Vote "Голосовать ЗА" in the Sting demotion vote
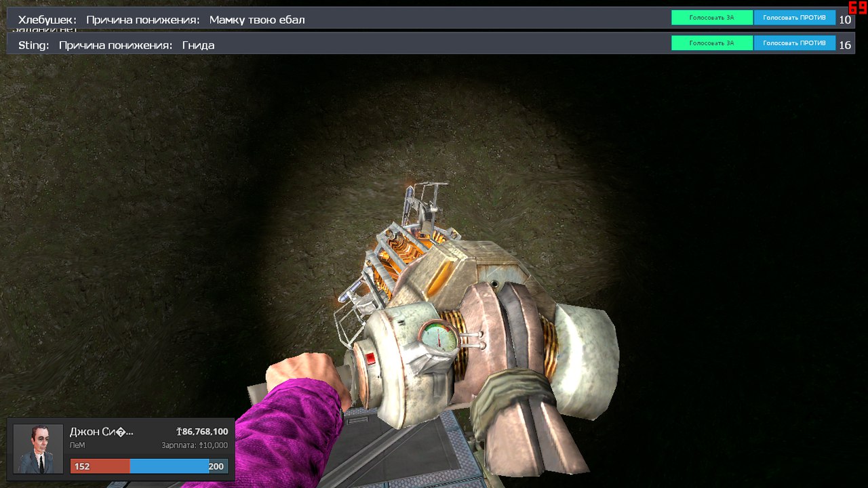The width and height of the screenshot is (868, 488). click(712, 43)
